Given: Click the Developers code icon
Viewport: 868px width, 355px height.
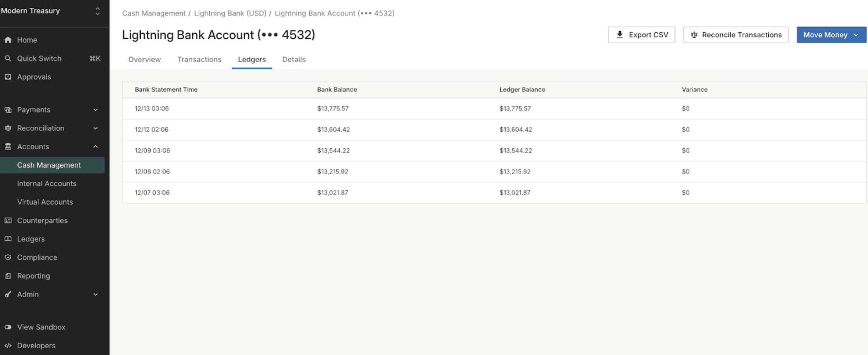Looking at the screenshot, I should pyautogui.click(x=8, y=345).
